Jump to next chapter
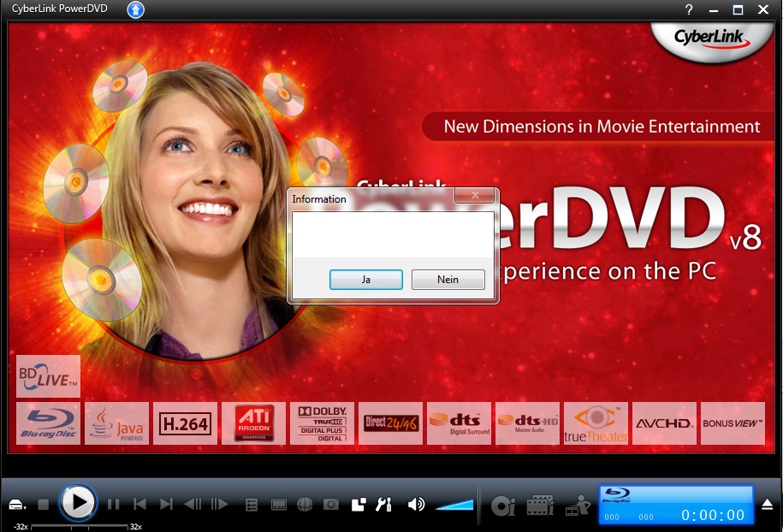This screenshot has width=783, height=532. (166, 505)
